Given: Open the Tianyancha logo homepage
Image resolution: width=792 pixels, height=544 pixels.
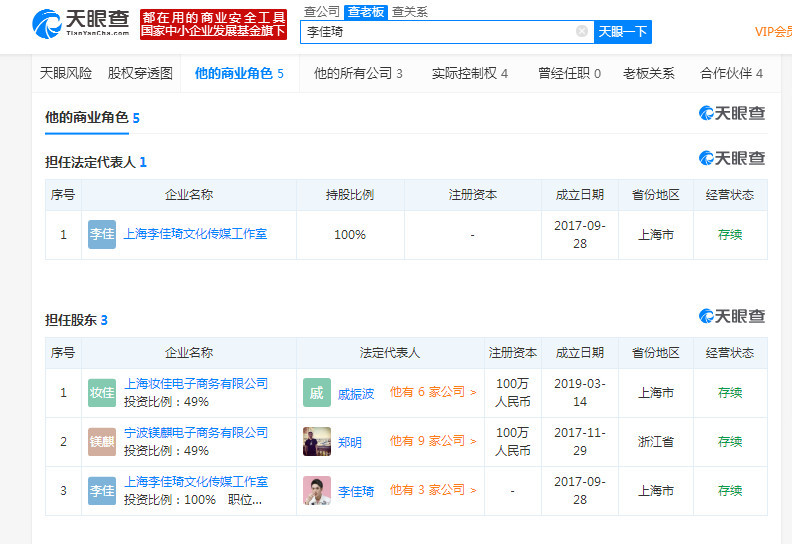Looking at the screenshot, I should click(81, 24).
